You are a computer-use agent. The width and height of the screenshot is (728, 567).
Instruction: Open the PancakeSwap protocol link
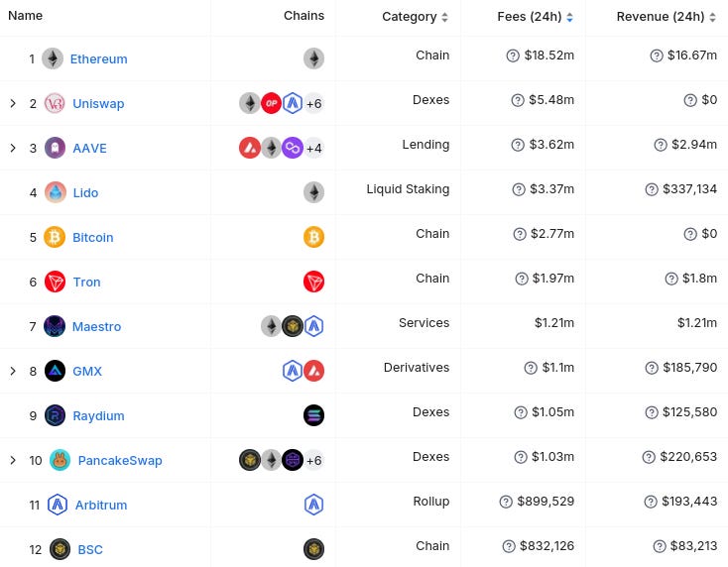(x=120, y=460)
